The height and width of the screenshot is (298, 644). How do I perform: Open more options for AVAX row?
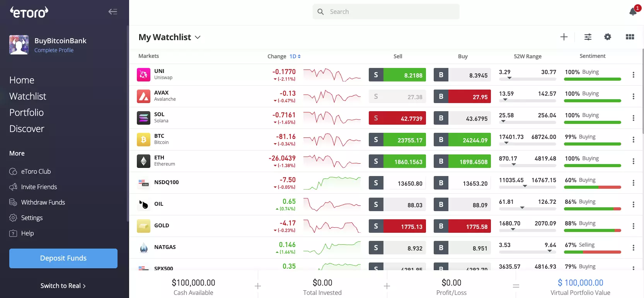pos(633,96)
